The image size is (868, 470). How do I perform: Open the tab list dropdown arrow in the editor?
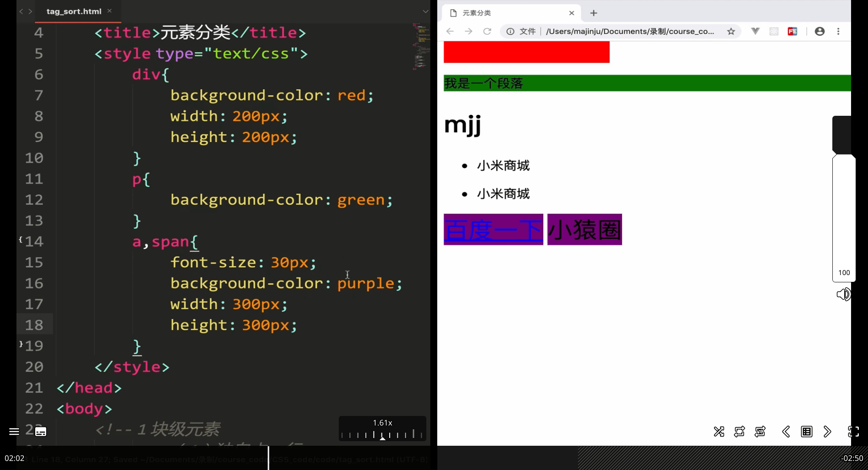coord(425,11)
